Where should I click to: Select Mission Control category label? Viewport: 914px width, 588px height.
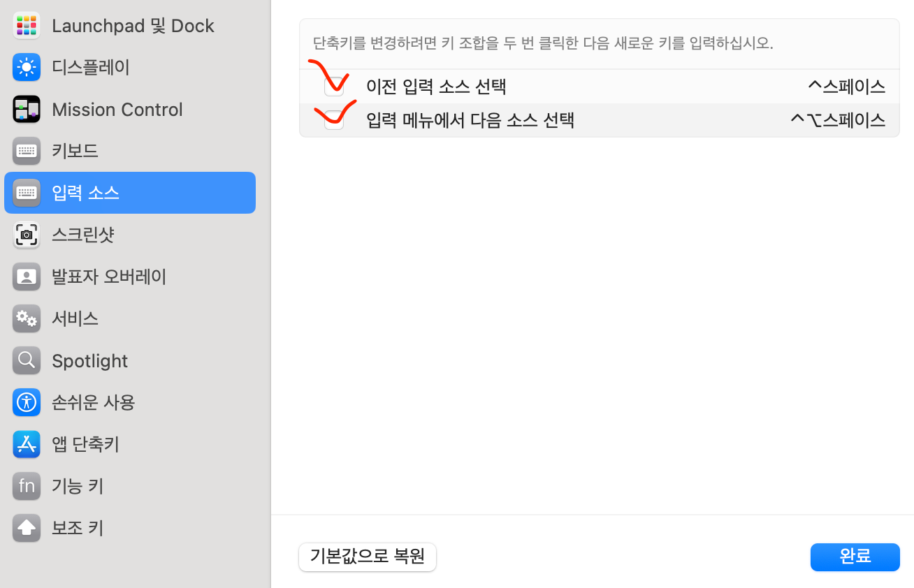tap(117, 110)
